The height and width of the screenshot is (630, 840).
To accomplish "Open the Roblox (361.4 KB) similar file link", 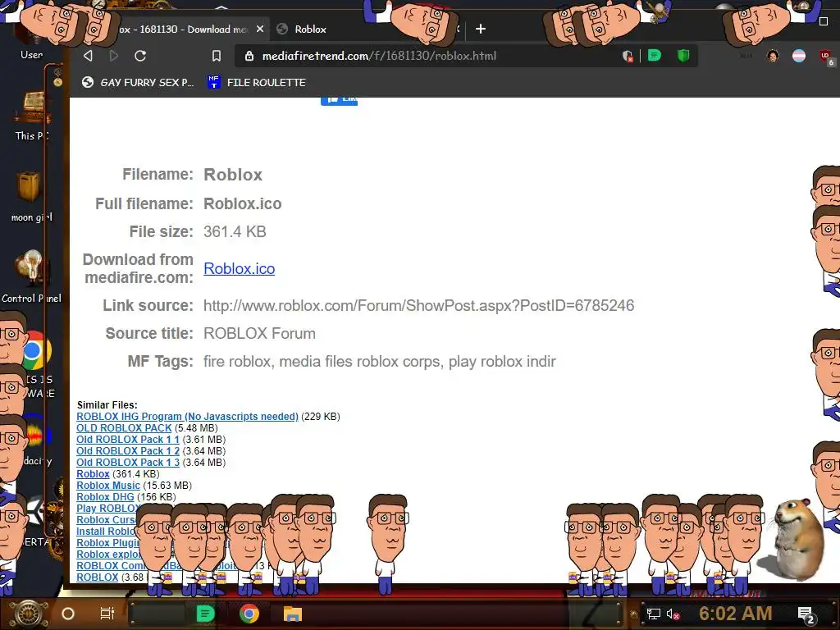I will click(93, 474).
